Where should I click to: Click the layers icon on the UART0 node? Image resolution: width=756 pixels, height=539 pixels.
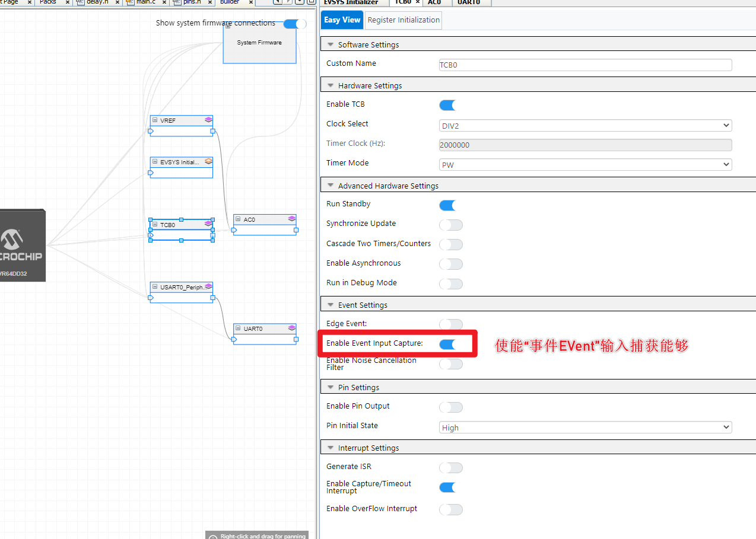(291, 328)
